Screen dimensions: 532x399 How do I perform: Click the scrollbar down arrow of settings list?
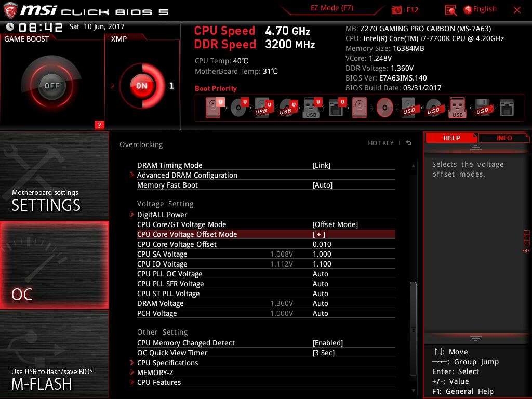click(x=413, y=391)
